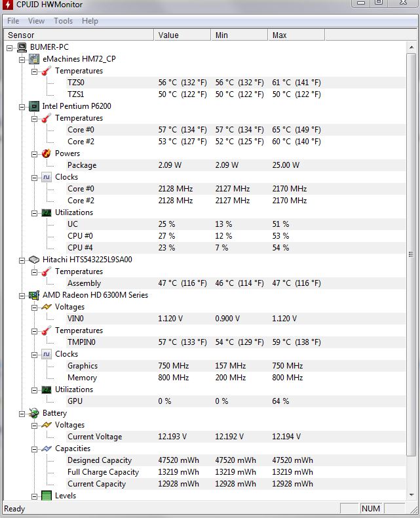The image size is (420, 518).
Task: Click the BUMER-PC computer icon
Action: click(22, 47)
